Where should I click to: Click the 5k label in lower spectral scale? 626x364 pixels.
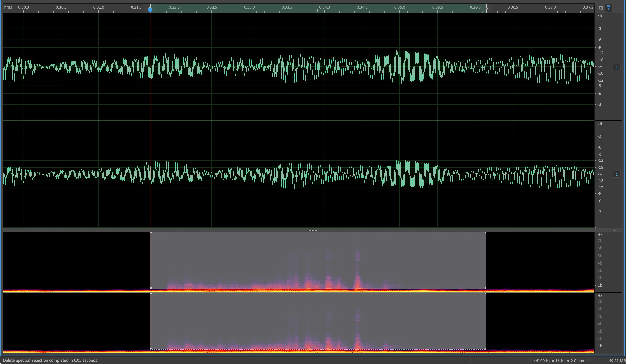600,316
